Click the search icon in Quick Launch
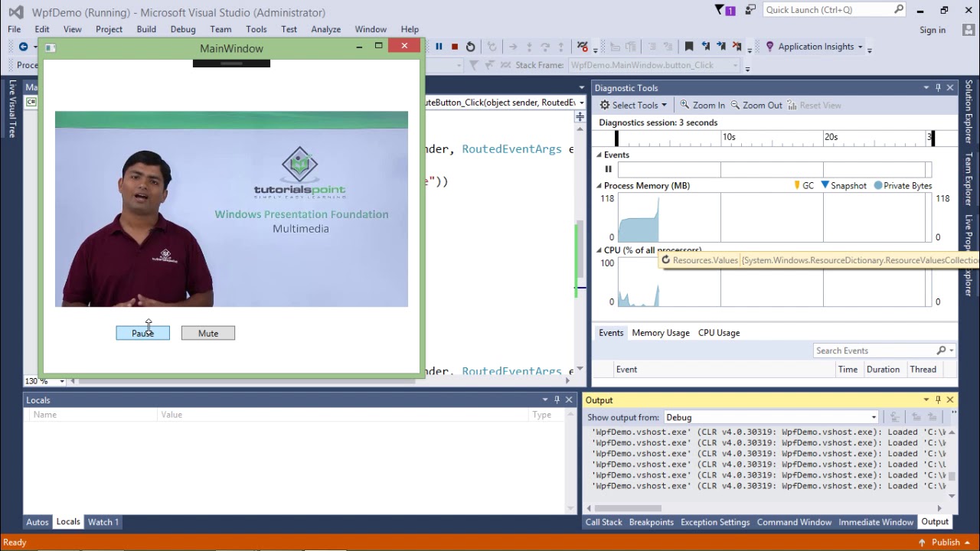 coord(899,10)
